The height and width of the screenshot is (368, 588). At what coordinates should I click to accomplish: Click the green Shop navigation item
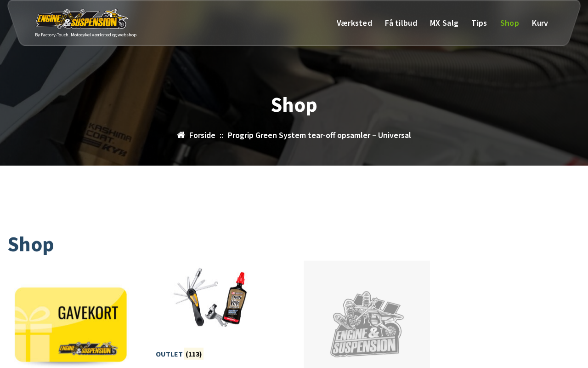(509, 23)
